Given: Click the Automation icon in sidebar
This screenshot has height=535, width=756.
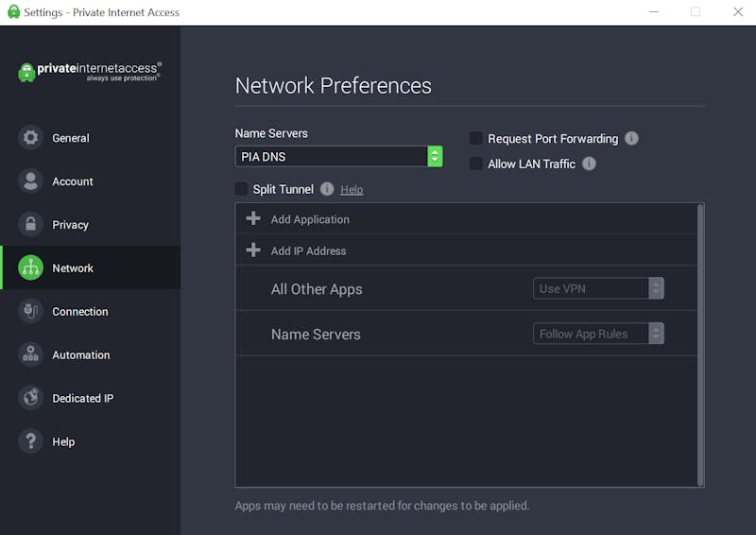Looking at the screenshot, I should click(30, 354).
